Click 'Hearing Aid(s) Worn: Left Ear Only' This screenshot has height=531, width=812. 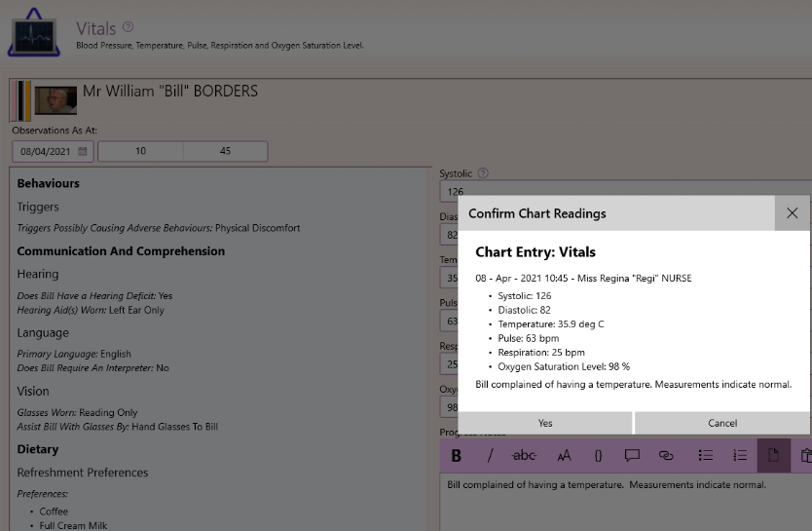[91, 310]
